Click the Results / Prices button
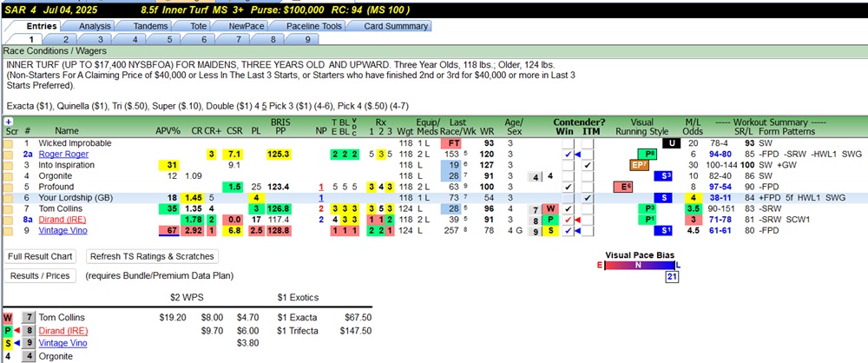Image resolution: width=868 pixels, height=363 pixels. [40, 275]
